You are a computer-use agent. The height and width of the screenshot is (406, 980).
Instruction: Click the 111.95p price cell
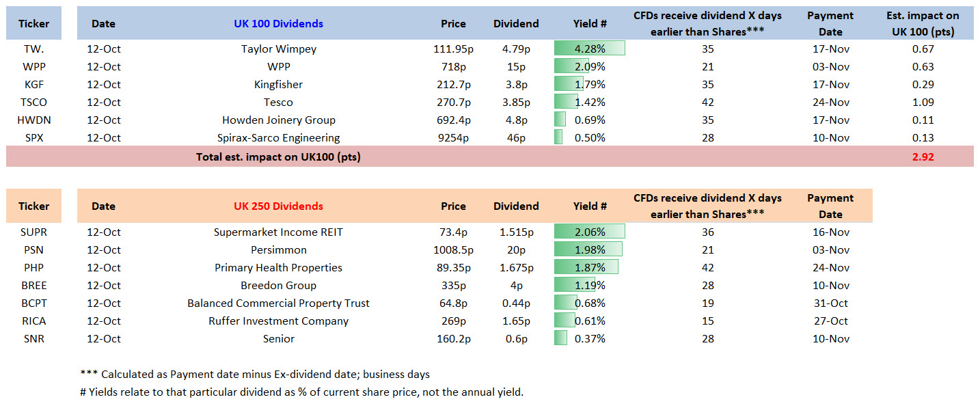tap(453, 49)
